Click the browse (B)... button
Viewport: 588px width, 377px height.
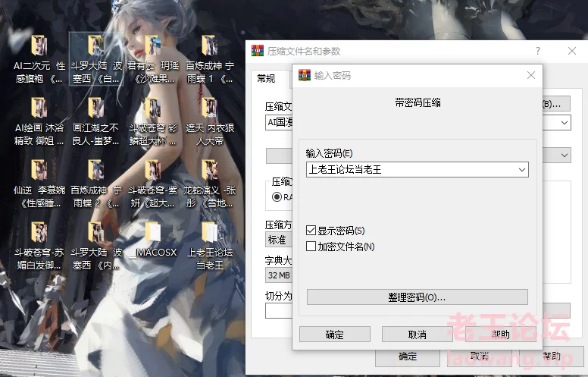(x=556, y=104)
